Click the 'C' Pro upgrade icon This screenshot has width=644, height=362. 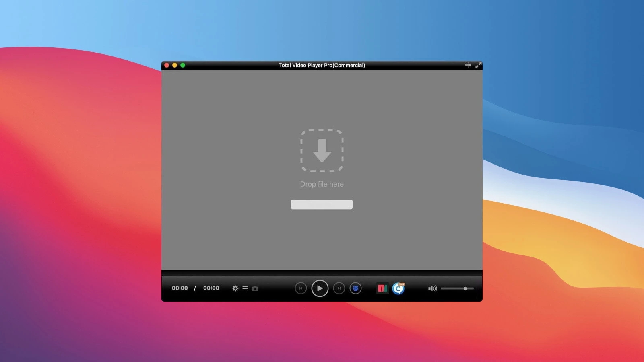(x=398, y=288)
